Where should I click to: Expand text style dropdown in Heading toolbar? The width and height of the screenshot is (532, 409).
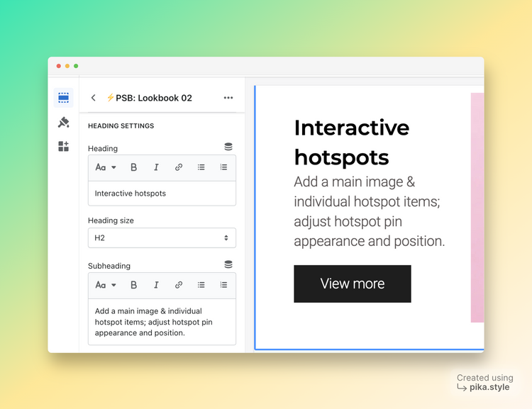click(105, 167)
